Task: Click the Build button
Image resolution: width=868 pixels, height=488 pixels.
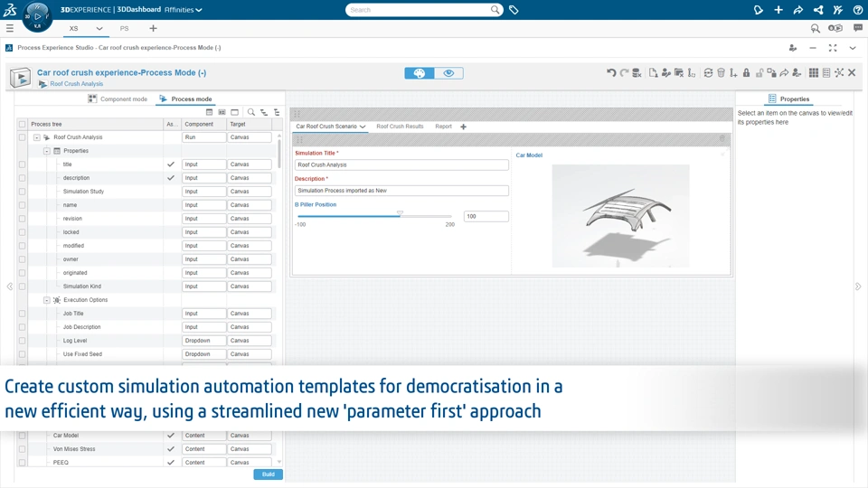Action: [269, 474]
